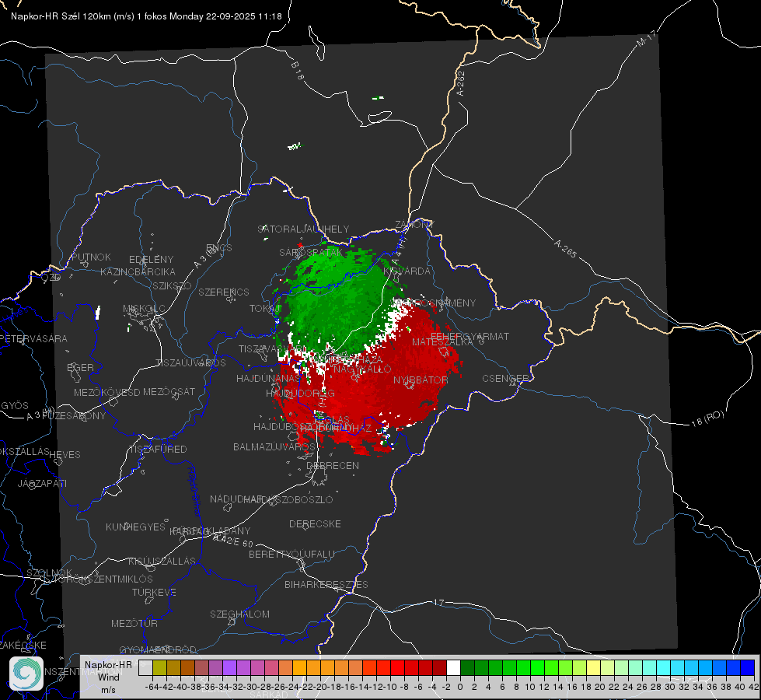Click the DEBRECEN city label
The height and width of the screenshot is (700, 761).
(x=333, y=465)
